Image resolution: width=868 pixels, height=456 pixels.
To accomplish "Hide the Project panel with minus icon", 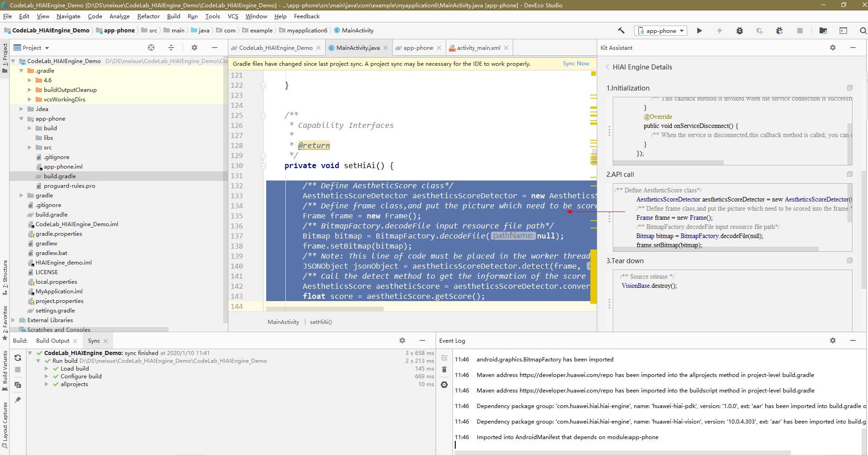I will pos(215,48).
